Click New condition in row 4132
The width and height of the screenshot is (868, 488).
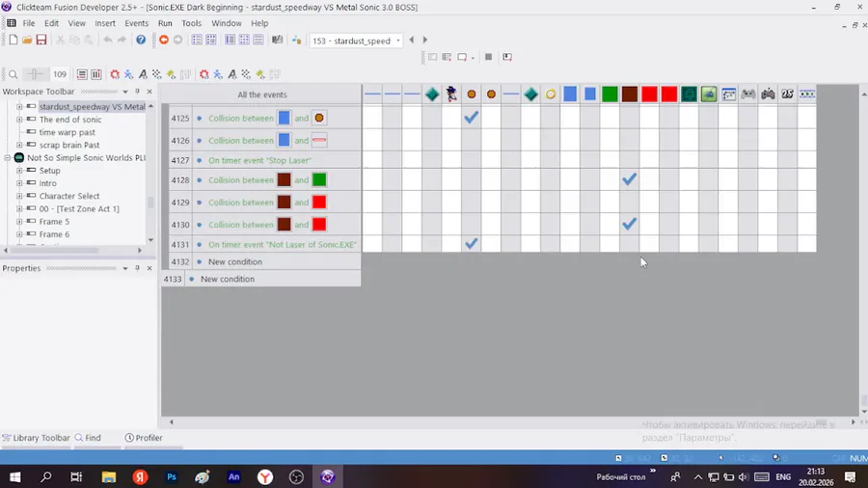coord(235,261)
